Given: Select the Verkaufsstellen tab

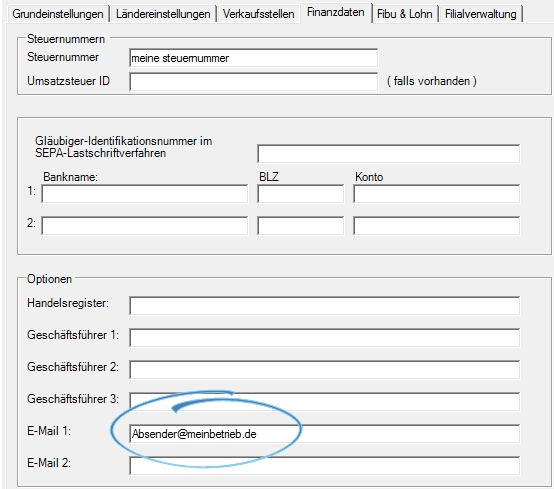Looking at the screenshot, I should (259, 14).
